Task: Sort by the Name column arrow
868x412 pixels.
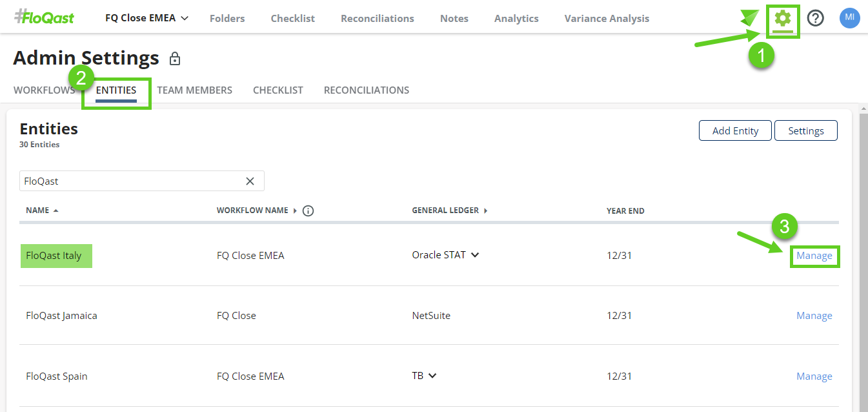Action: 56,211
